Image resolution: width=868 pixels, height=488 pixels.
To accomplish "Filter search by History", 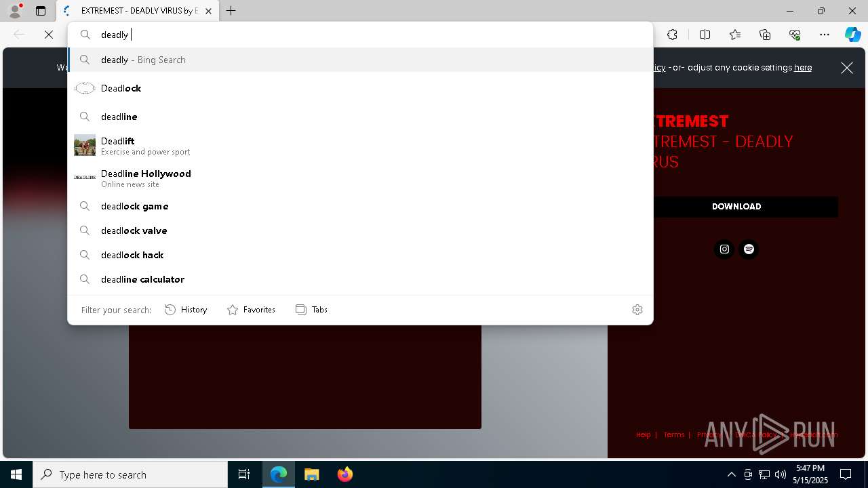I will (186, 310).
